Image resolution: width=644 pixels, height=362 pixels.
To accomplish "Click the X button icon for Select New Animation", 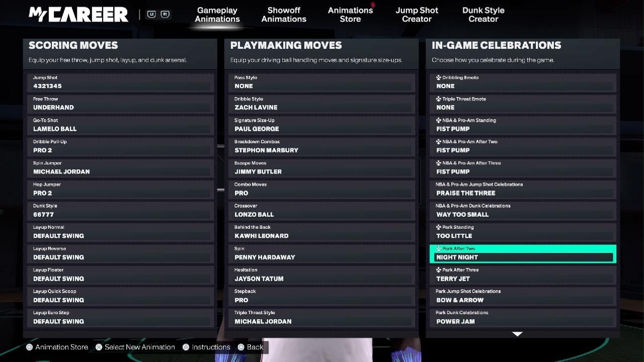I will 99,347.
